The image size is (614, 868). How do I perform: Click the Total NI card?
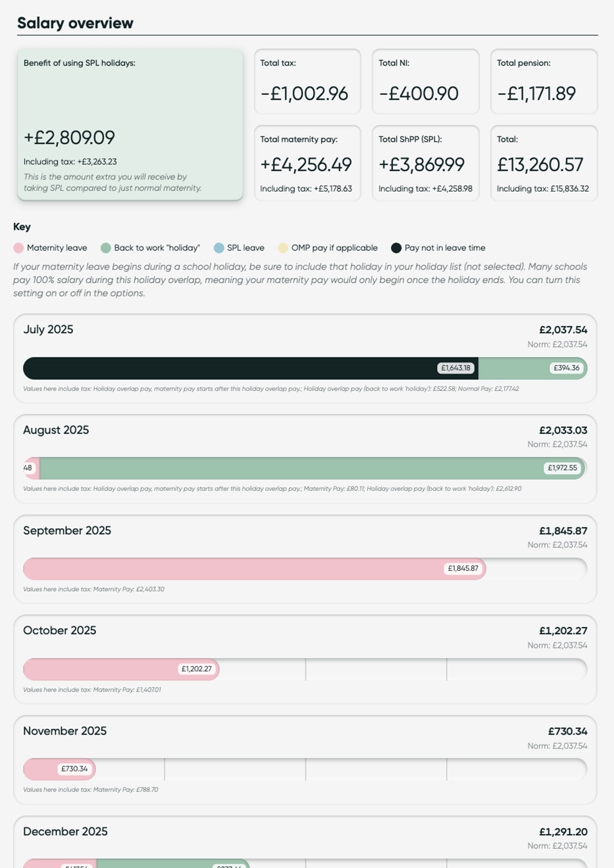click(x=425, y=81)
